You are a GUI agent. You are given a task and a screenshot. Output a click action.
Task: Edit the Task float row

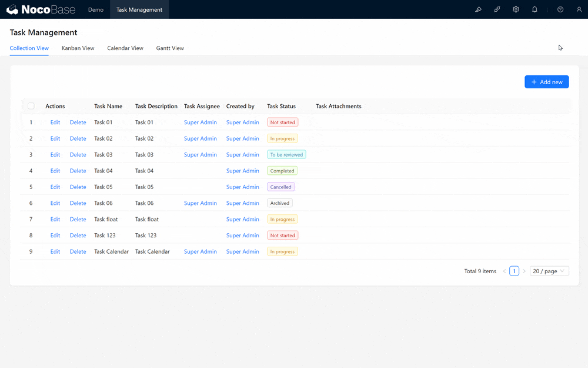click(55, 219)
